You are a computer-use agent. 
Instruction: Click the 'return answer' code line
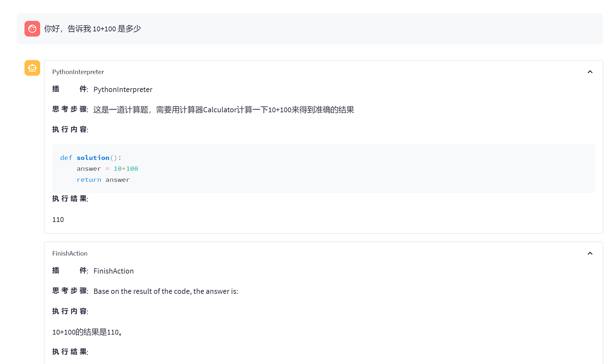pos(103,180)
